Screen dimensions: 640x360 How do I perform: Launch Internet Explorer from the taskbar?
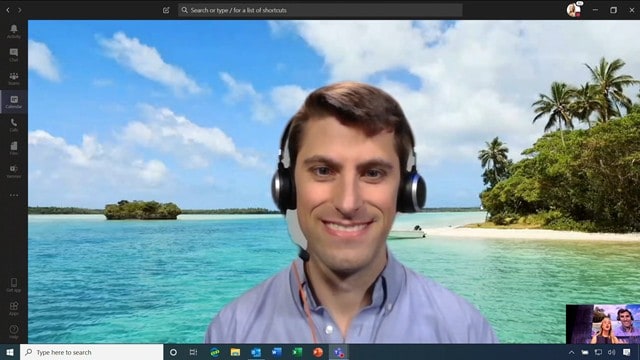[x=215, y=352]
